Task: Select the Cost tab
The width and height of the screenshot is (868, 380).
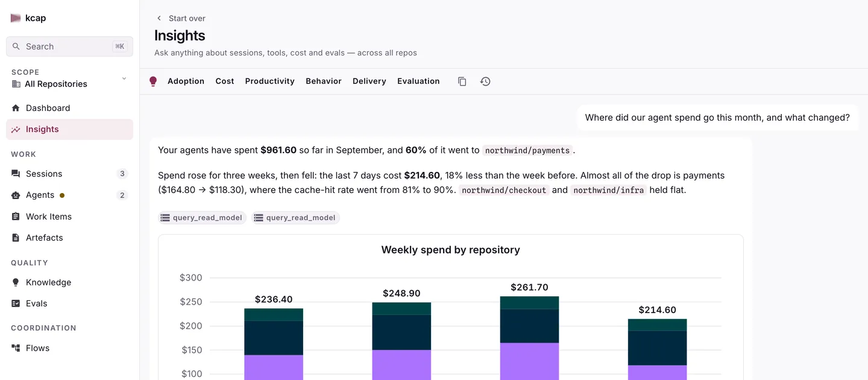Action: click(x=225, y=81)
